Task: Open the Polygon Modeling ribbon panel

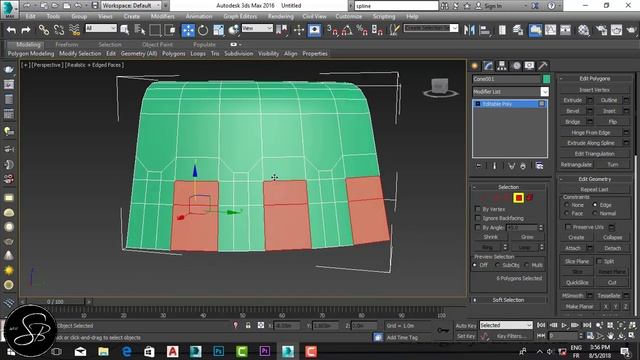Action: pos(31,53)
